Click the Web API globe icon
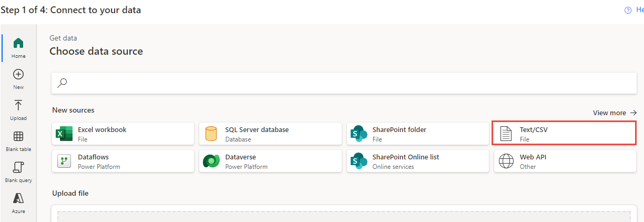 click(x=506, y=161)
